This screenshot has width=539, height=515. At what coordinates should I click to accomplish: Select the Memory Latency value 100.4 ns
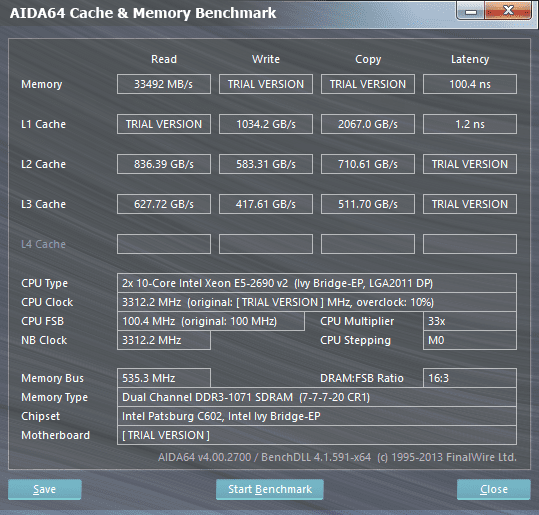[x=470, y=84]
